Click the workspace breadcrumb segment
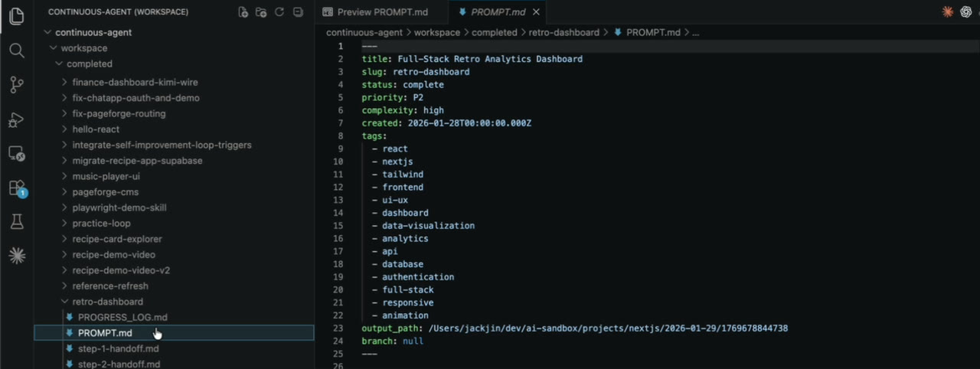This screenshot has height=369, width=980. click(437, 33)
